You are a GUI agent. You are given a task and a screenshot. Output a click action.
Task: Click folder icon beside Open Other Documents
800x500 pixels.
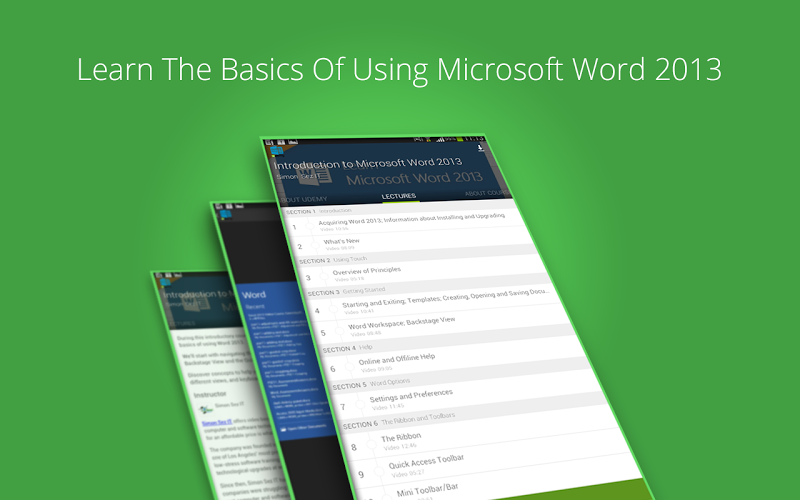[x=283, y=430]
